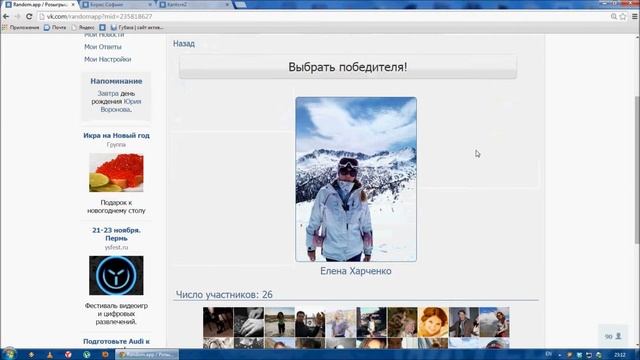Open Приложения apps bookmark
Image resolution: width=640 pixels, height=360 pixels.
[x=21, y=27]
